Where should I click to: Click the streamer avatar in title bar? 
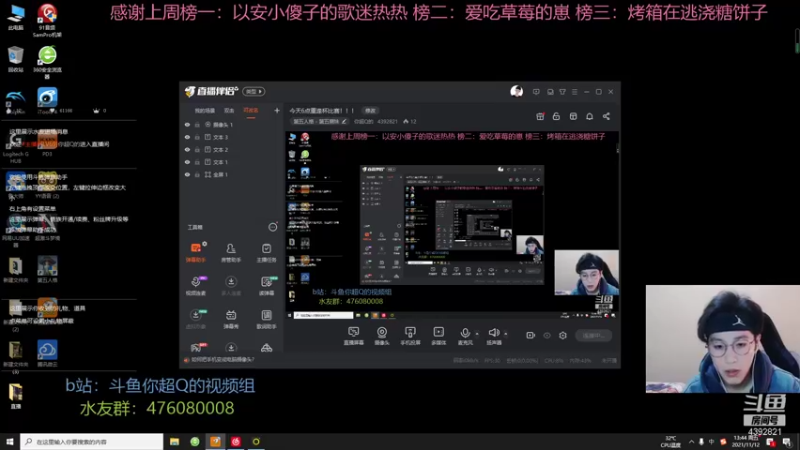click(516, 91)
